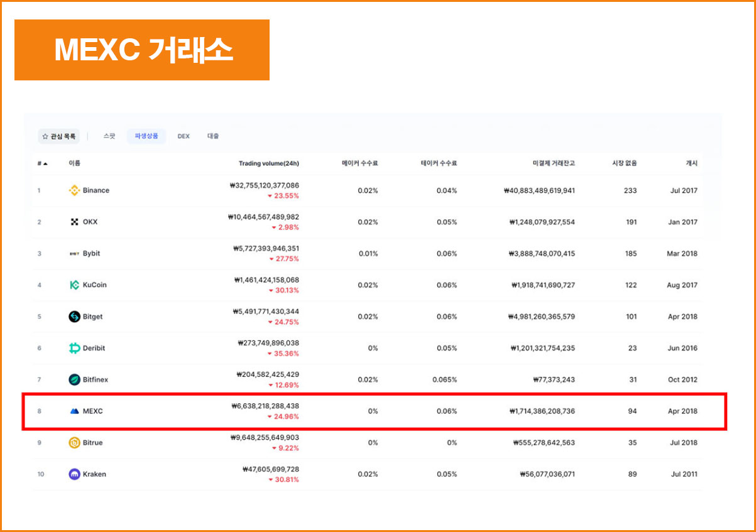Open the Deribit exchange link

(94, 348)
